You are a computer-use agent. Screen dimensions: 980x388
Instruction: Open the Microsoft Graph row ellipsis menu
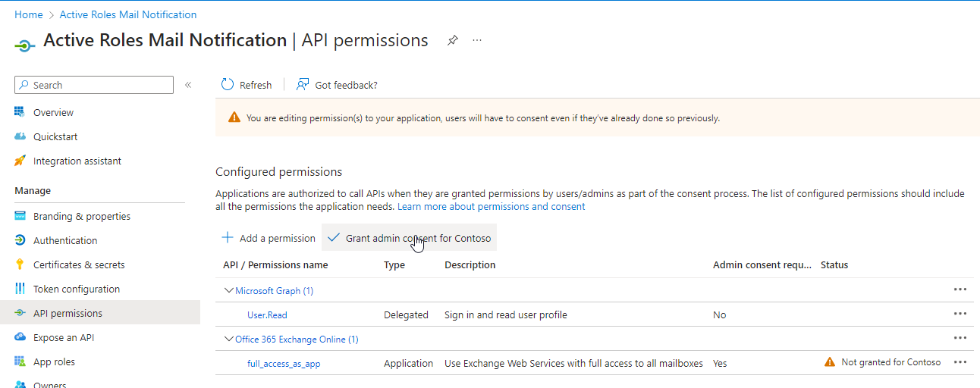[x=960, y=289]
